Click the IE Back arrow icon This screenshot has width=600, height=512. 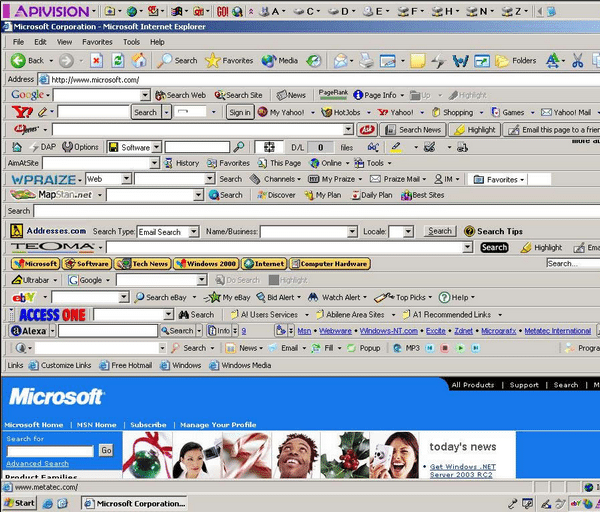18,60
